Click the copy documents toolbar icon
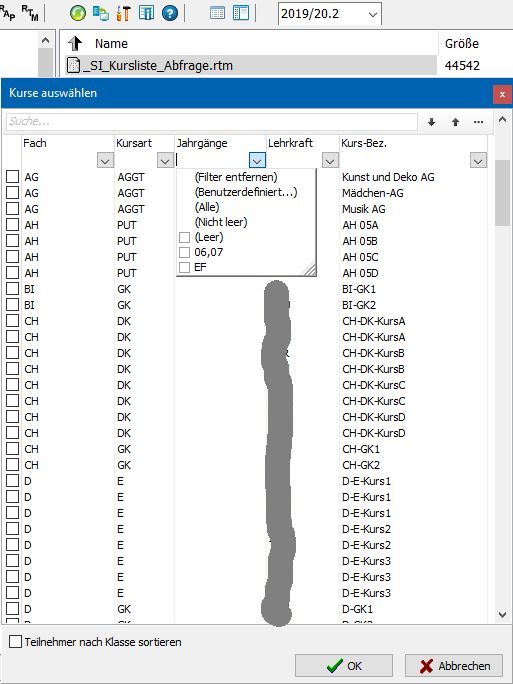The image size is (513, 684). (101, 13)
